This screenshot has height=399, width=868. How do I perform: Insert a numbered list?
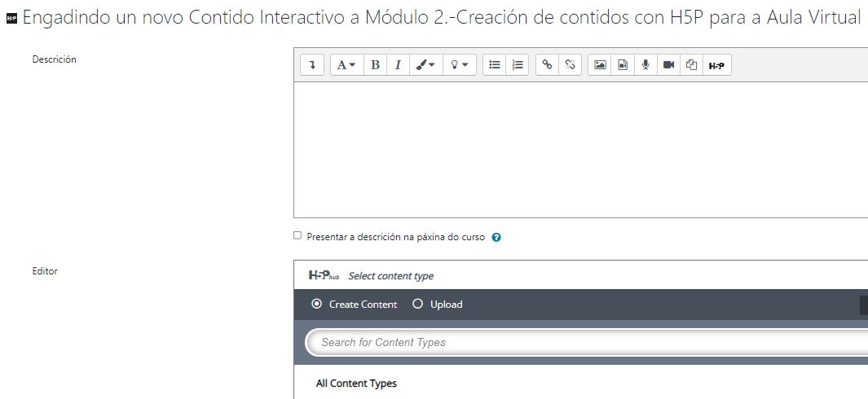(517, 65)
